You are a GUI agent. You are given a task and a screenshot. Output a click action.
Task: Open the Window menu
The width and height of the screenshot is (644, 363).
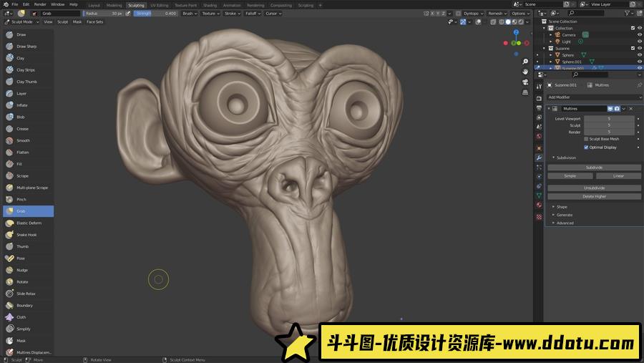pos(57,4)
